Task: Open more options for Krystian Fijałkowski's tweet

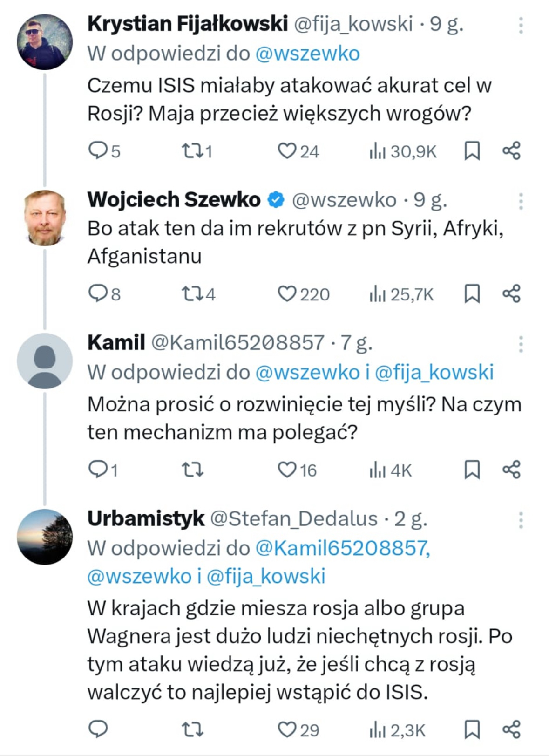Action: pos(521,25)
